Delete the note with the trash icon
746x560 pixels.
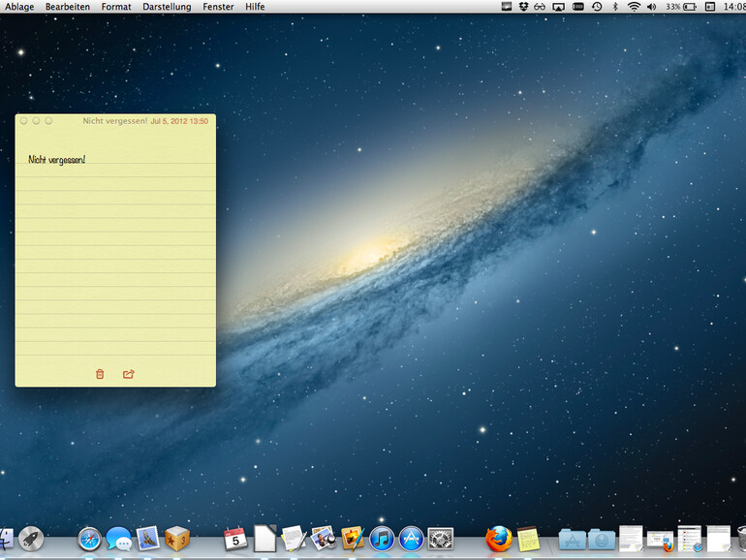(100, 374)
